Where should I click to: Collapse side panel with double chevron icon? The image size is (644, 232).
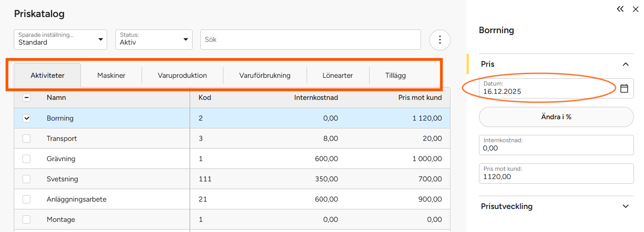click(x=620, y=9)
